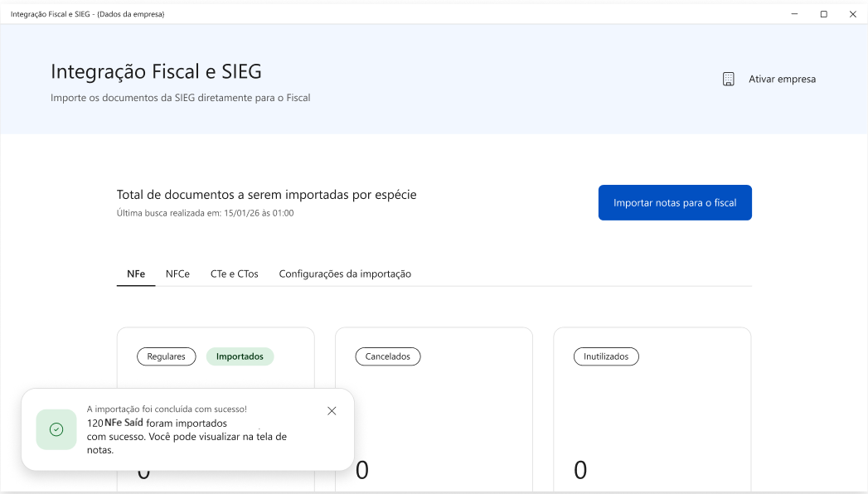Click the Última busca realizada timestamp text
Viewport: 868px width, 494px height.
205,213
